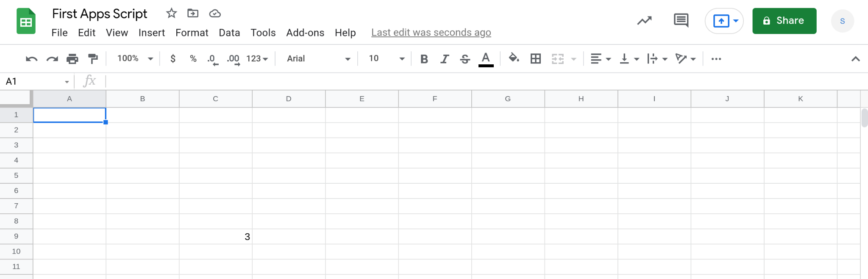
Task: Click the present to meeting icon
Action: coord(721,21)
